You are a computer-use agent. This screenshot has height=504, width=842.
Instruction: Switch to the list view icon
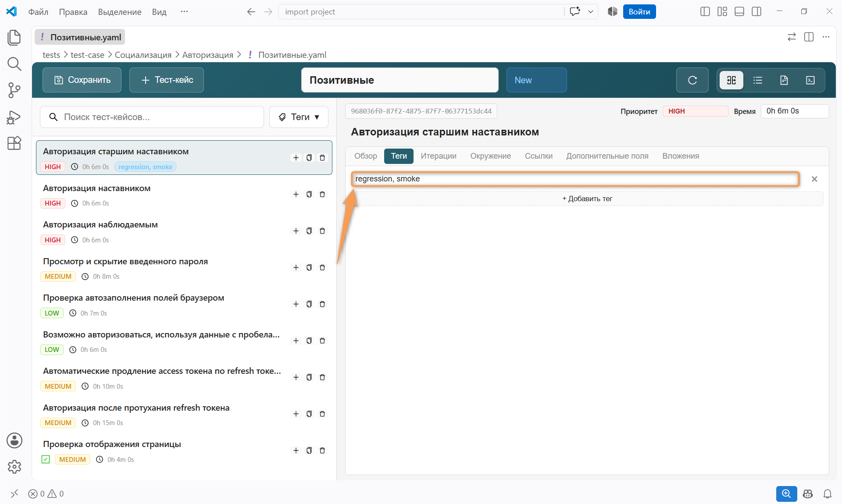point(758,80)
